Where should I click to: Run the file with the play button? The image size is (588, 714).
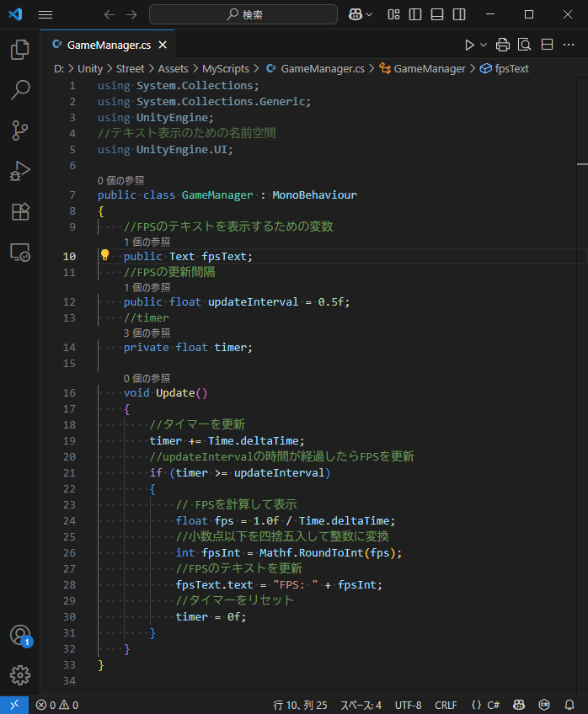(x=469, y=45)
